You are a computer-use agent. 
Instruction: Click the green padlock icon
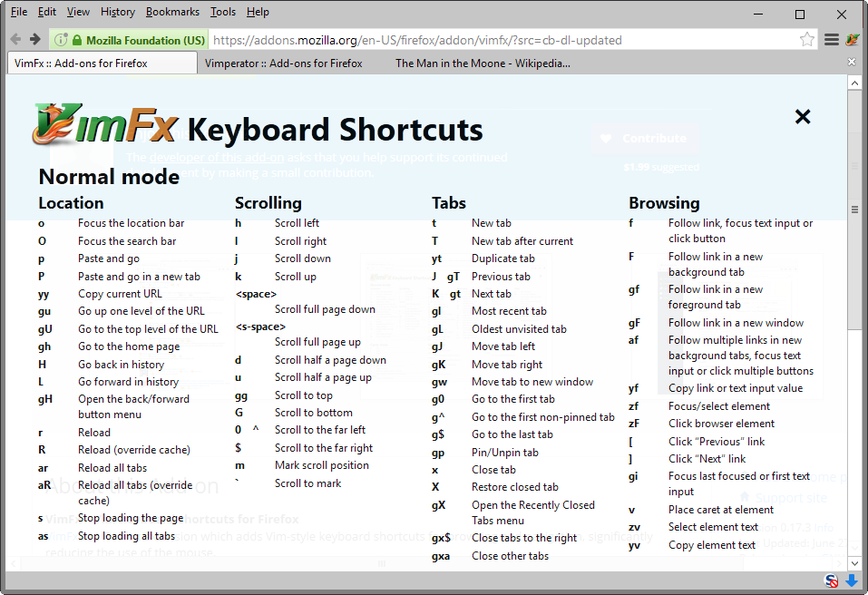point(77,40)
